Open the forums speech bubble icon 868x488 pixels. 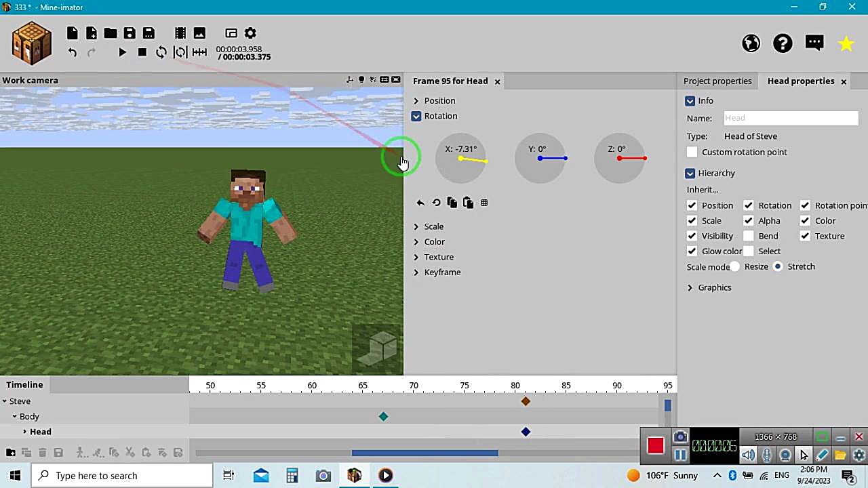pyautogui.click(x=814, y=43)
